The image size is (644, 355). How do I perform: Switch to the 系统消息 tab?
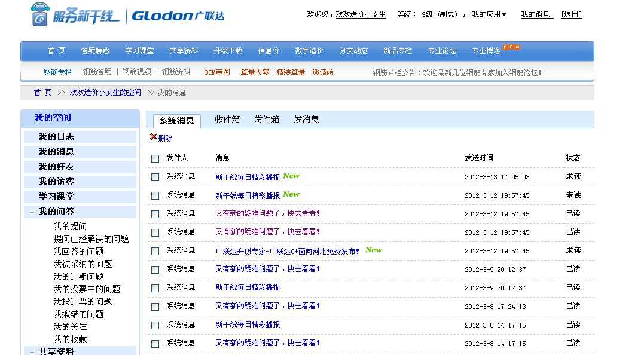point(176,121)
